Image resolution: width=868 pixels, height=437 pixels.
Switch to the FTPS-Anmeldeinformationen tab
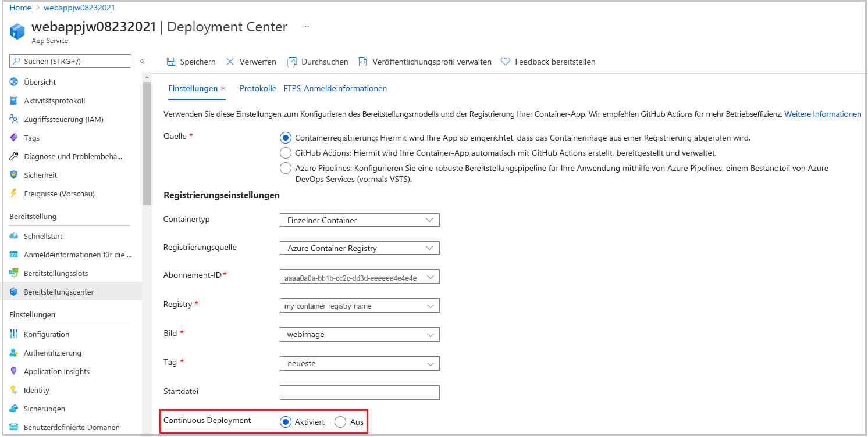point(335,88)
